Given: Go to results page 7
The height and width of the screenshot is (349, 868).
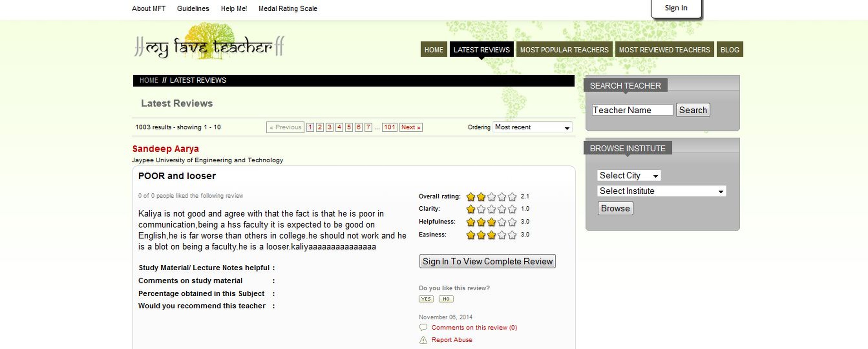Looking at the screenshot, I should click(x=368, y=127).
